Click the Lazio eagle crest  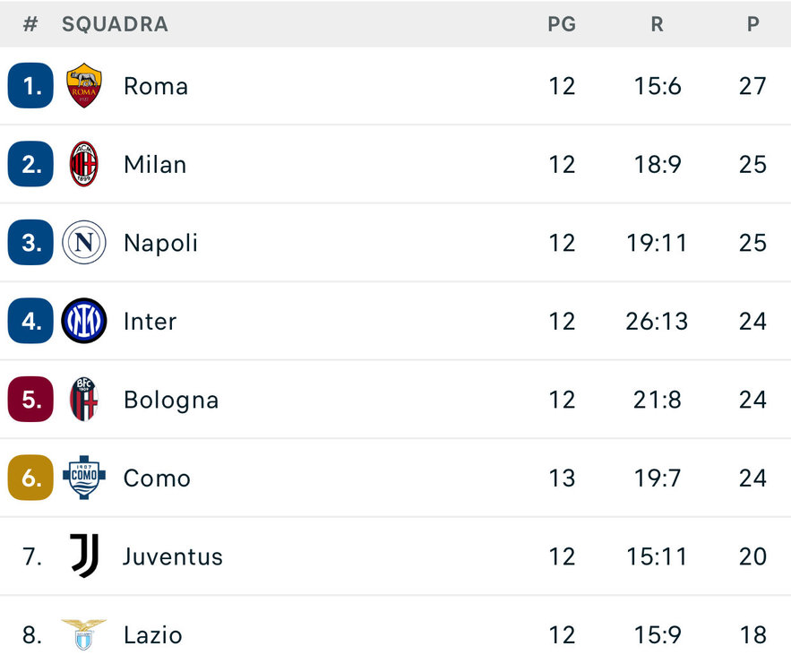point(84,634)
